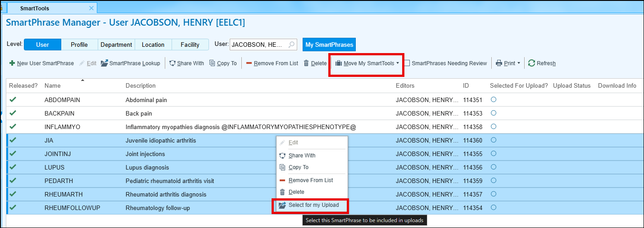
Task: Click Remove From List red minus in toolbar
Action: 249,63
